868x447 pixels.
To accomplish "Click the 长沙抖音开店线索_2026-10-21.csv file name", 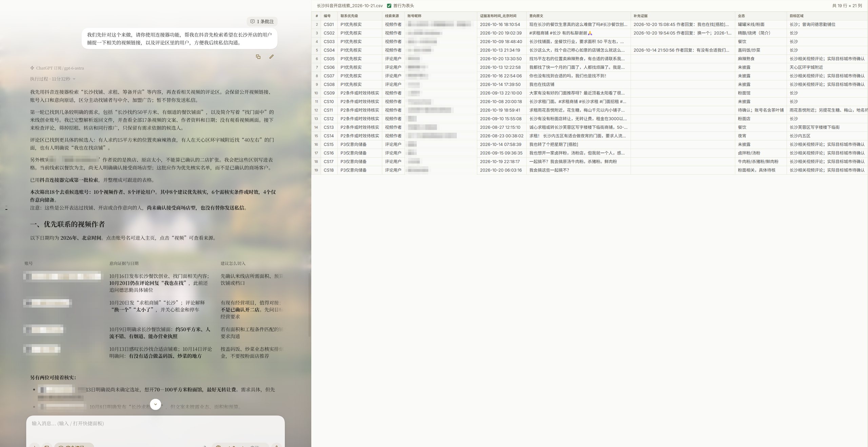I will (350, 6).
